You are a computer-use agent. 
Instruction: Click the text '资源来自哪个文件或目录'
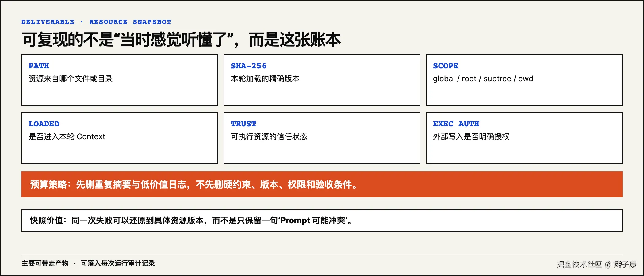click(71, 79)
